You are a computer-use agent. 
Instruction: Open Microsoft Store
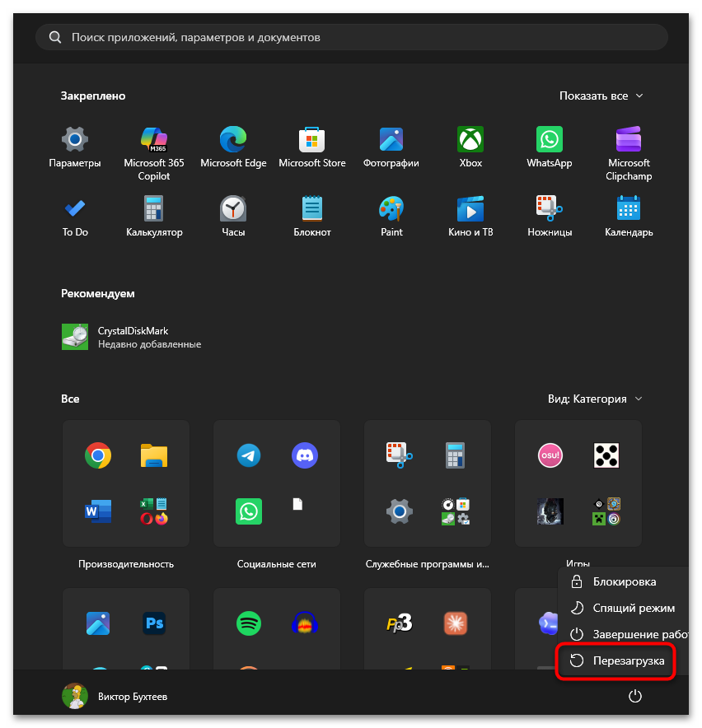[x=311, y=147]
